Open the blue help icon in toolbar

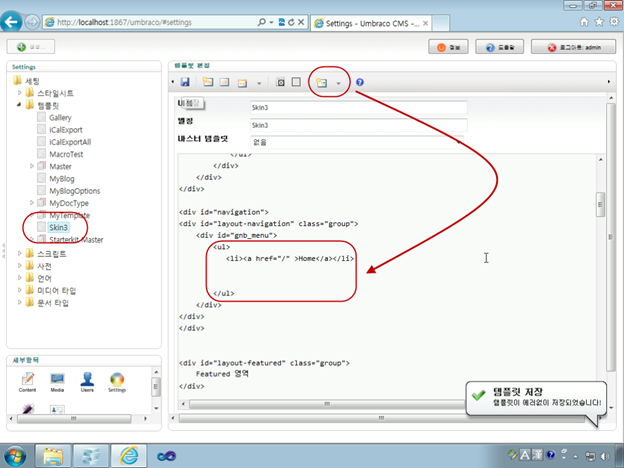coord(360,82)
